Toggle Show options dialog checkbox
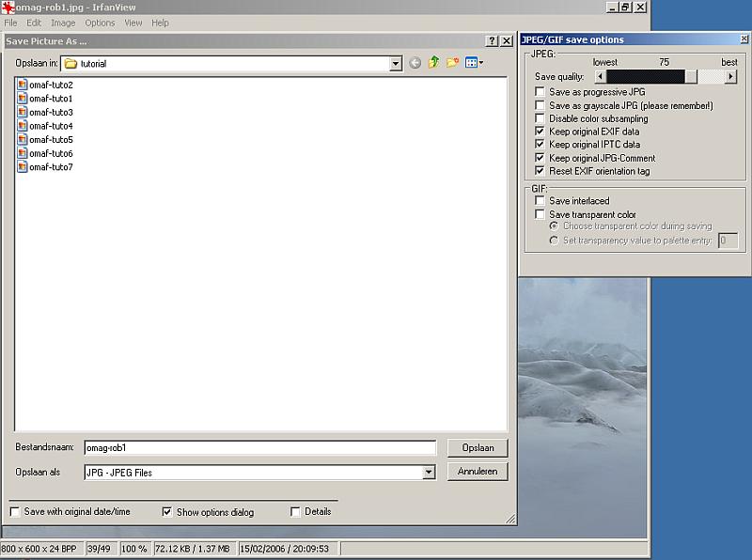752x560 pixels. [167, 512]
